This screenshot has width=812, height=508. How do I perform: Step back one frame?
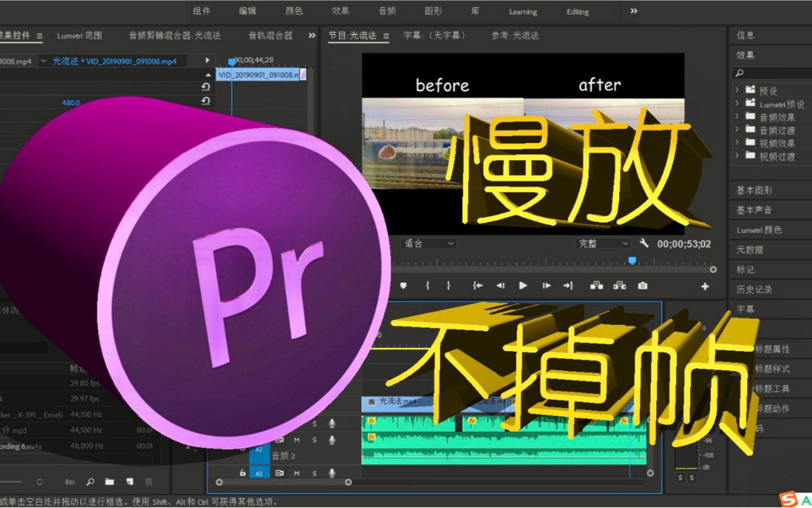tap(500, 285)
